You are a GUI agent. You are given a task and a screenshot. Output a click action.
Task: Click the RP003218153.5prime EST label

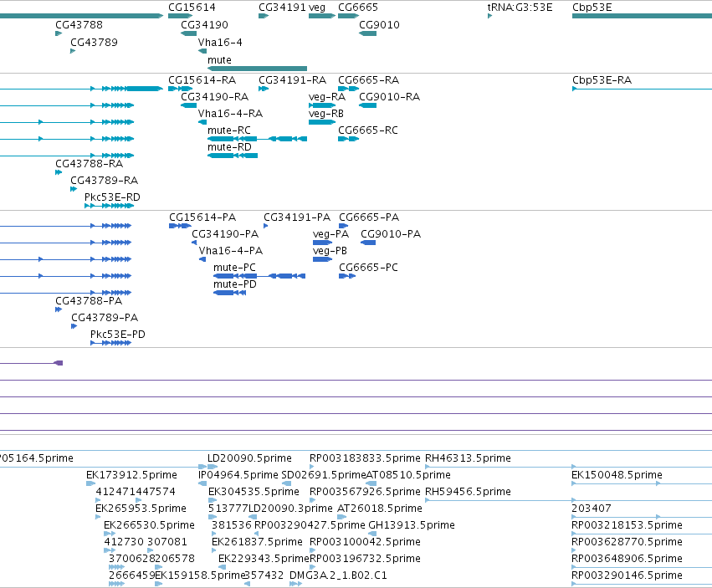pyautogui.click(x=627, y=525)
